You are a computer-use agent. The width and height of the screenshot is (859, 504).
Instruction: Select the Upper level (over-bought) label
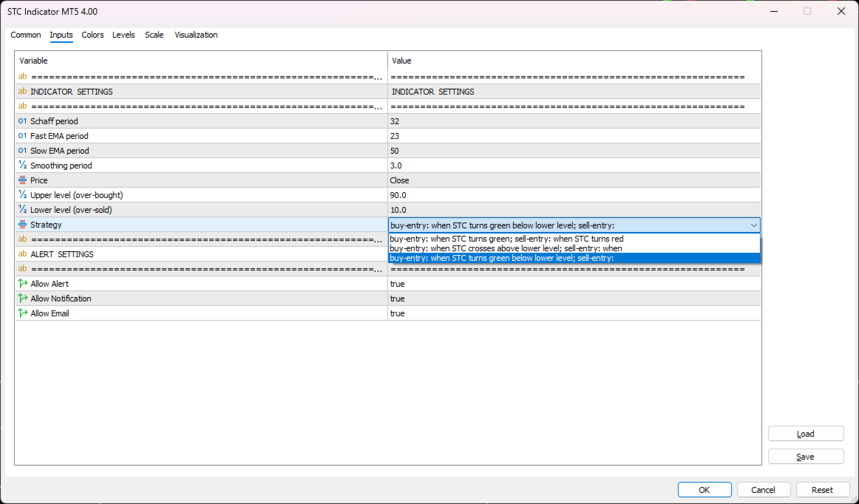77,195
